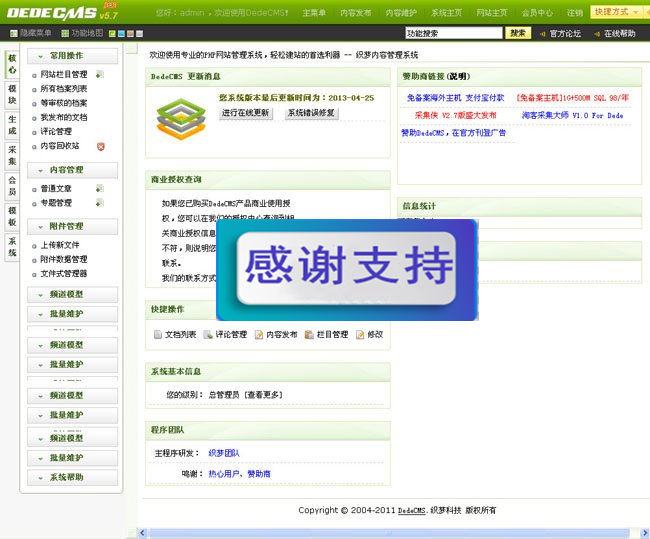Open 附件数据管理 in sidebar

64,260
